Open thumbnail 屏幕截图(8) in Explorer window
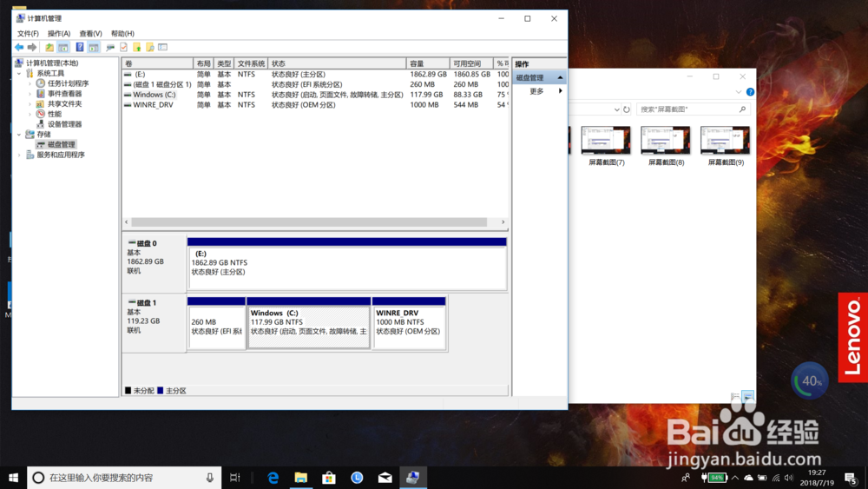The width and height of the screenshot is (868, 489). (666, 146)
